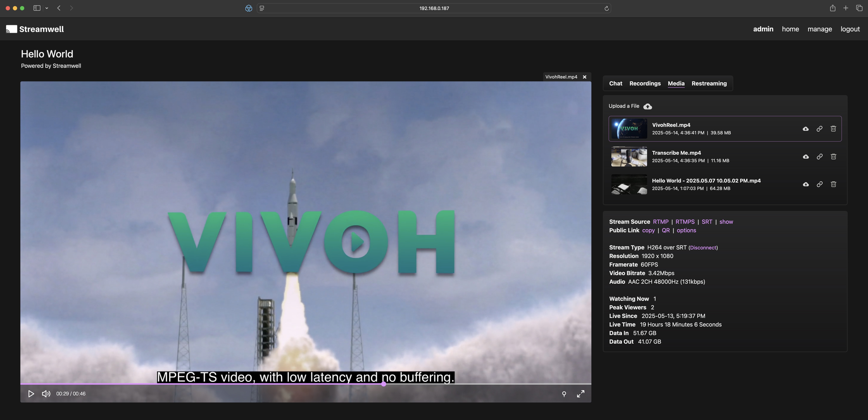Viewport: 868px width, 420px height.
Task: Expand the Safari sidebar dropdown arrow
Action: 47,8
